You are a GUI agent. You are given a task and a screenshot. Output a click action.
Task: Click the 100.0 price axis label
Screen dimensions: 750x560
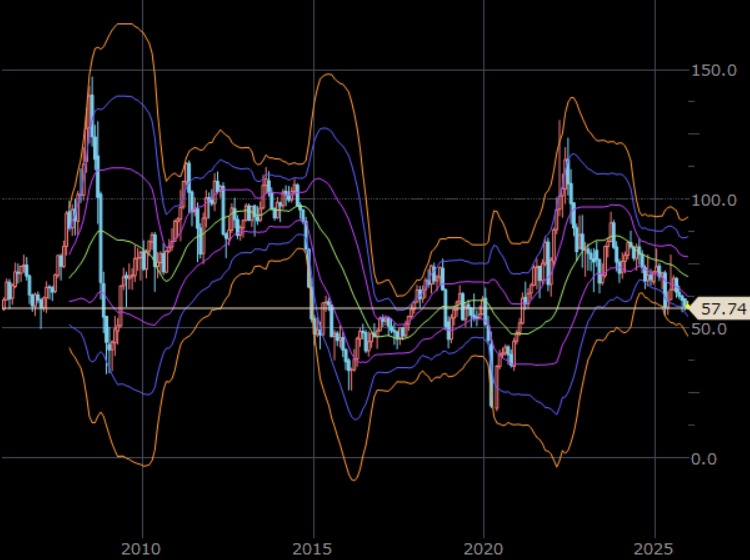[x=715, y=200]
